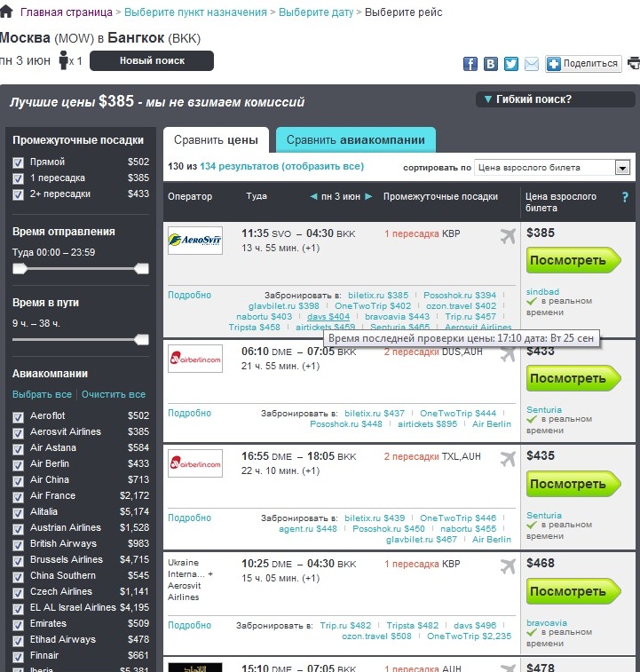Toggle Air China checkbox
The image size is (640, 672).
(x=18, y=480)
